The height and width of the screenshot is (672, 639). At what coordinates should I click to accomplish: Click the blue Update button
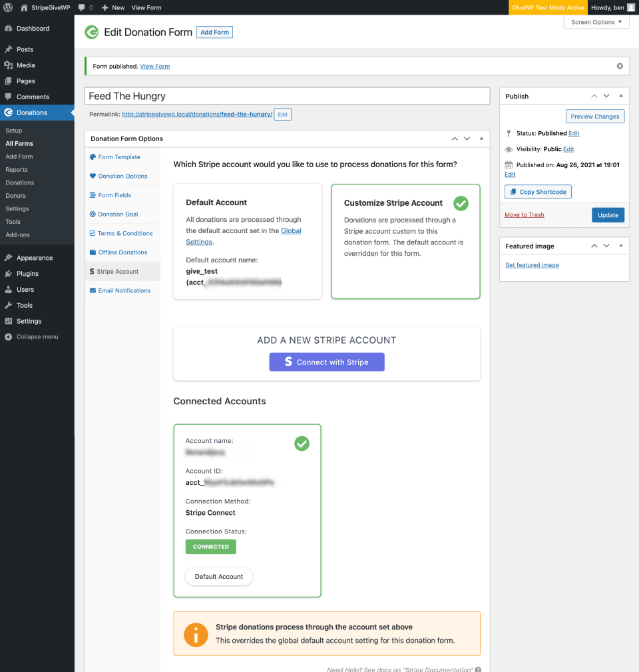(608, 215)
